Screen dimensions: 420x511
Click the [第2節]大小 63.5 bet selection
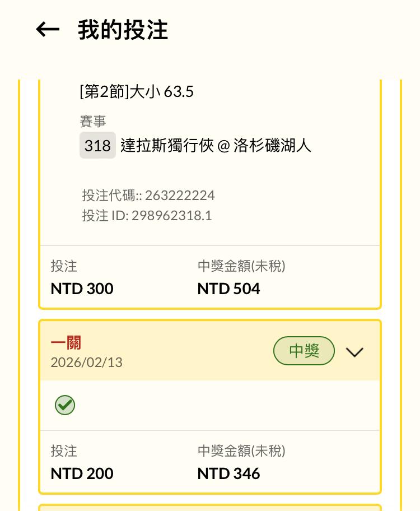coord(137,91)
